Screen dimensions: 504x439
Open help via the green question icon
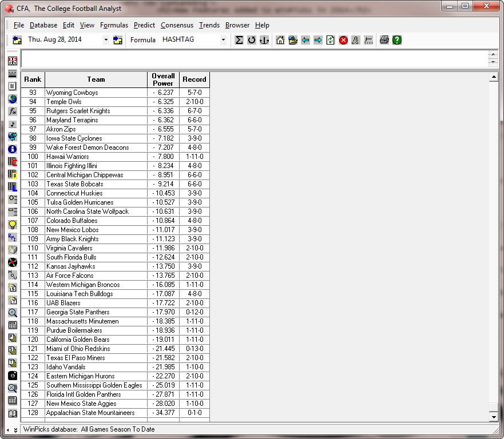(x=397, y=40)
